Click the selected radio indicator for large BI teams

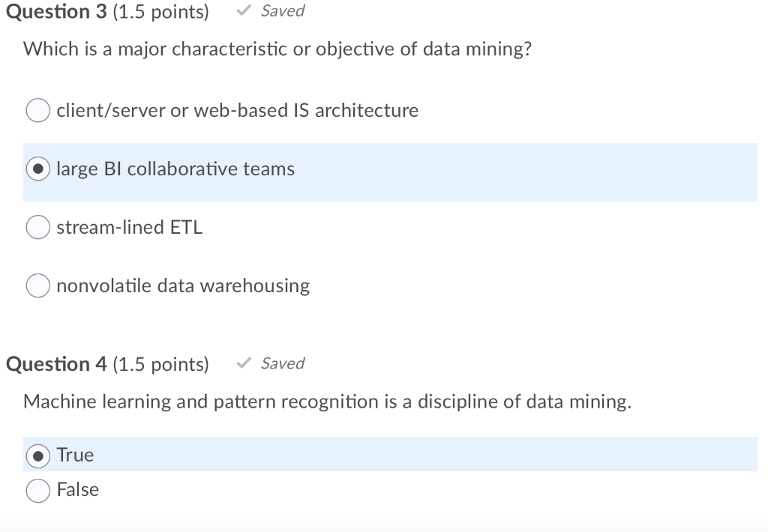[x=37, y=169]
